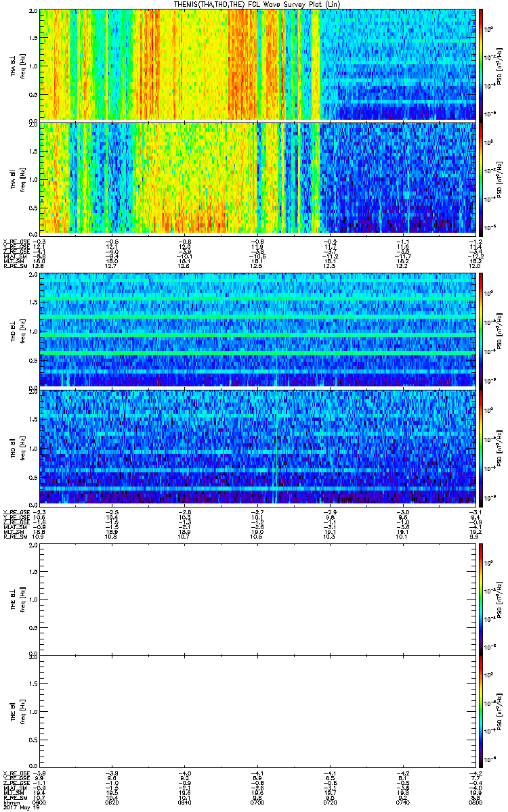Click the 0600 time tick label
The image size is (508, 812).
pos(40,802)
